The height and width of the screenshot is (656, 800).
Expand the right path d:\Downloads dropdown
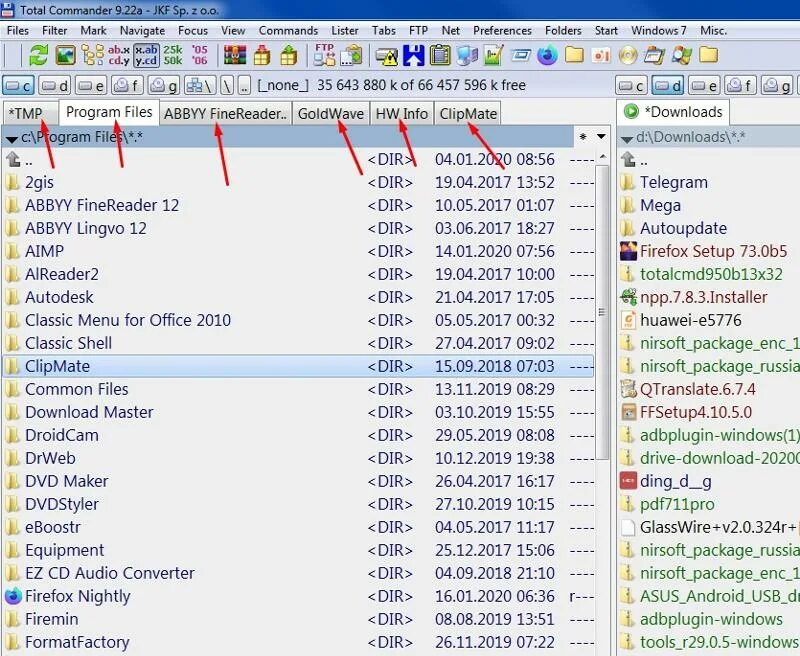(627, 138)
